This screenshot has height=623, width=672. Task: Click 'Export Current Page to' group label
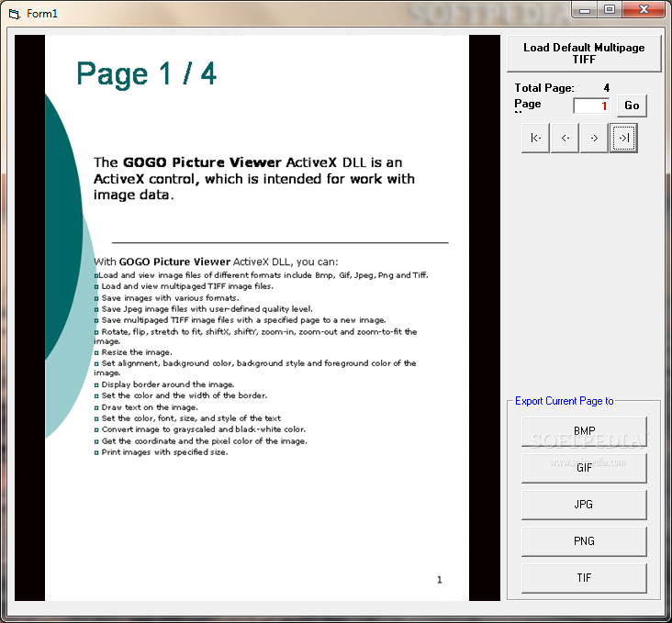point(564,401)
